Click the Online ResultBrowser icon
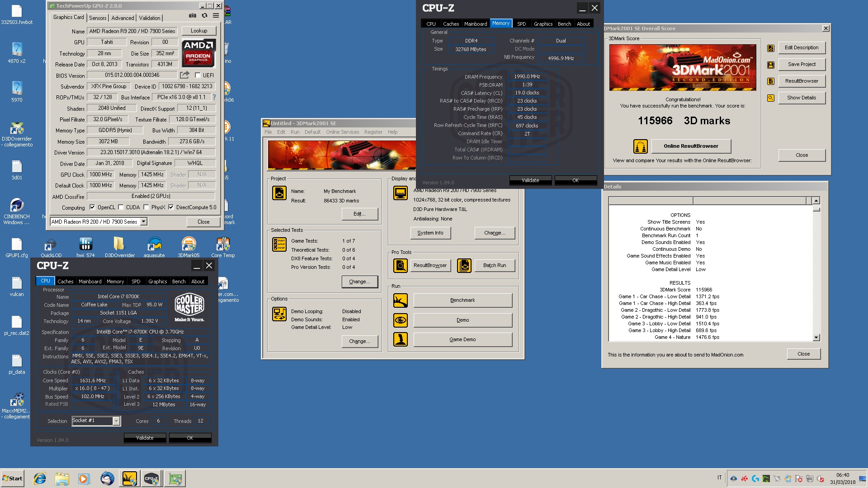 641,146
